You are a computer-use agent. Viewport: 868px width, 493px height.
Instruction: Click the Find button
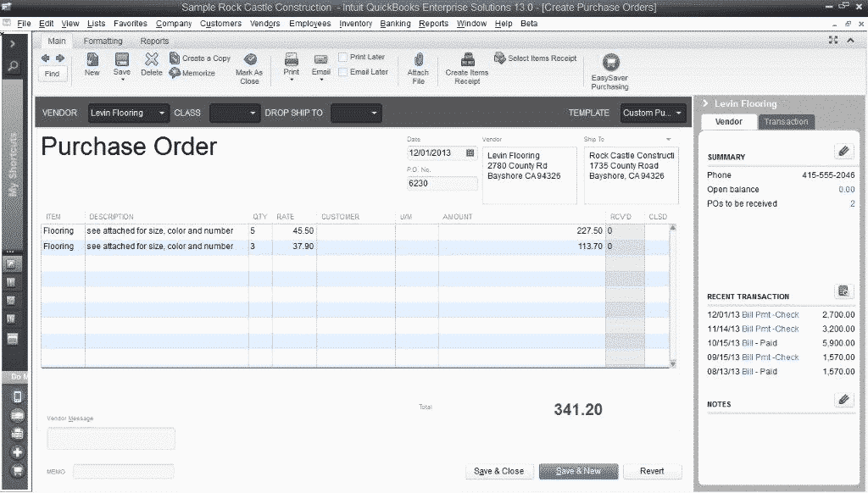(x=52, y=74)
